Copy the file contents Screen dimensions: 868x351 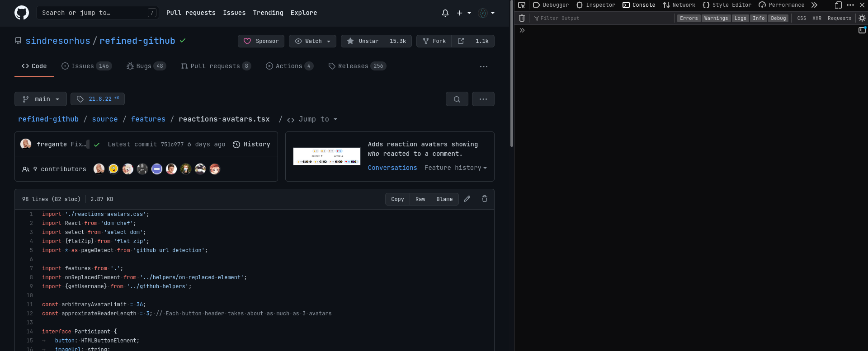coord(397,199)
